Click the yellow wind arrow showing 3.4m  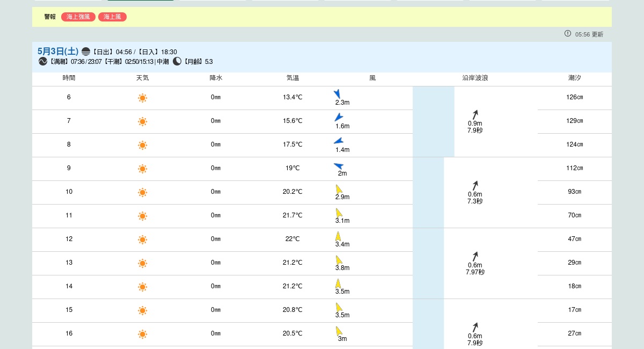pos(338,236)
